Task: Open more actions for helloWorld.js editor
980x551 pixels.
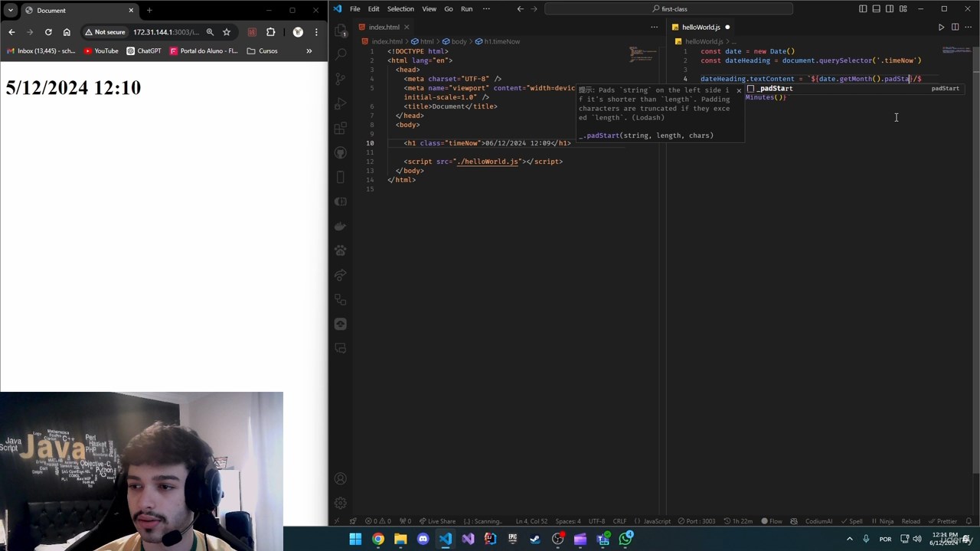Action: click(x=969, y=27)
